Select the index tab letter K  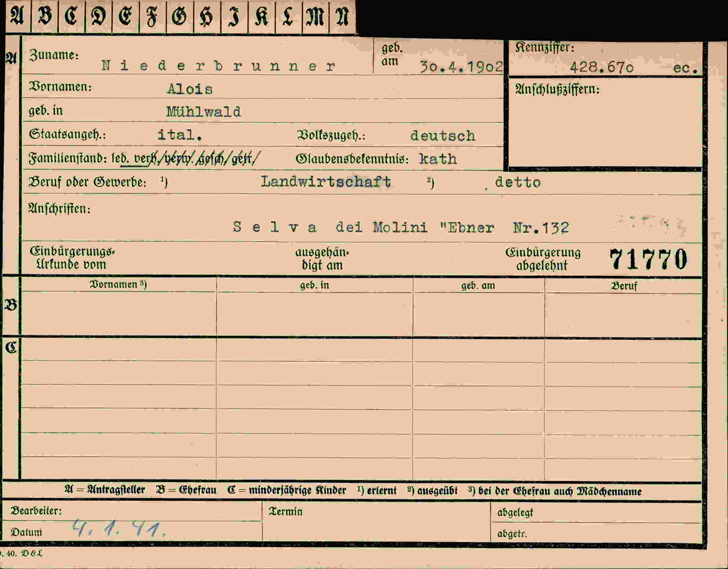pos(262,16)
